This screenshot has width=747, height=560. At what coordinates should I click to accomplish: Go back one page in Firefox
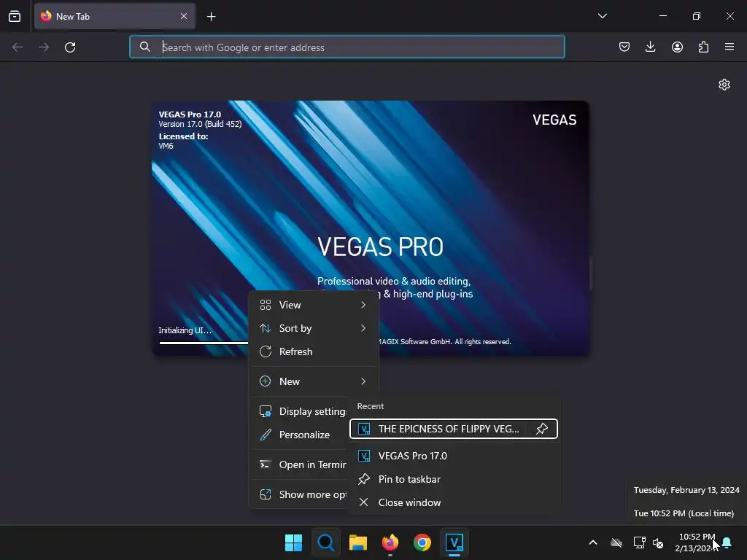[18, 47]
